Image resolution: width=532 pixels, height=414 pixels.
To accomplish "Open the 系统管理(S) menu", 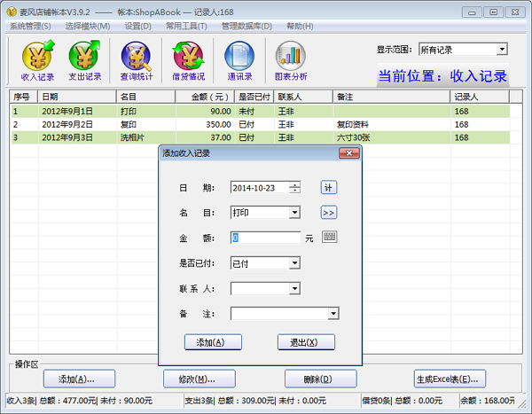I will tap(30, 26).
